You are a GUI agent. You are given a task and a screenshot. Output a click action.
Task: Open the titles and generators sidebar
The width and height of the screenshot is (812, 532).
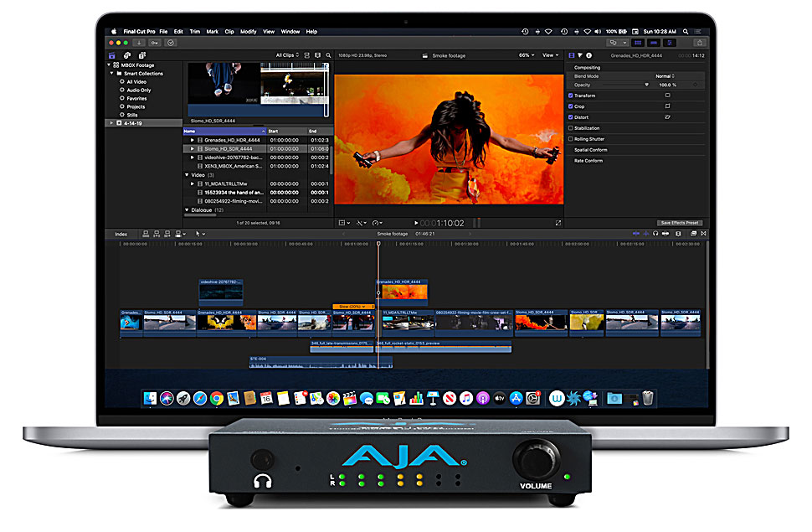click(141, 55)
